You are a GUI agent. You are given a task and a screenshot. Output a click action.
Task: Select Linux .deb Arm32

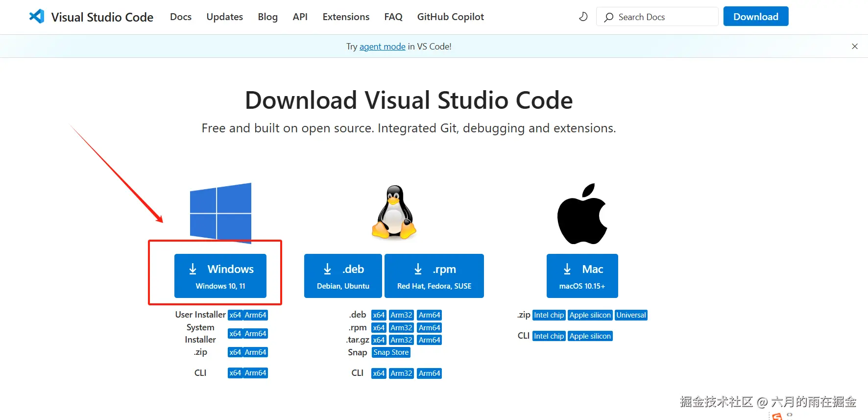(401, 315)
